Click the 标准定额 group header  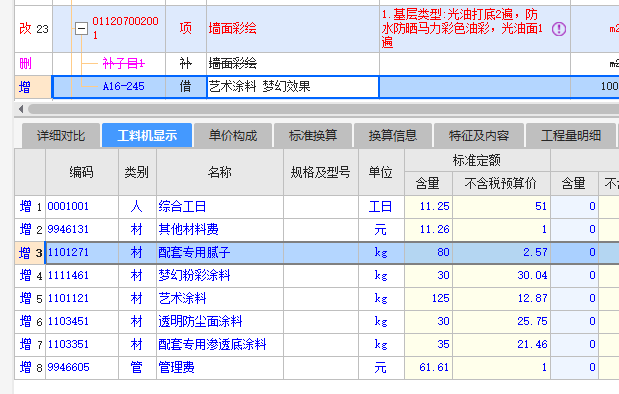[x=477, y=160]
